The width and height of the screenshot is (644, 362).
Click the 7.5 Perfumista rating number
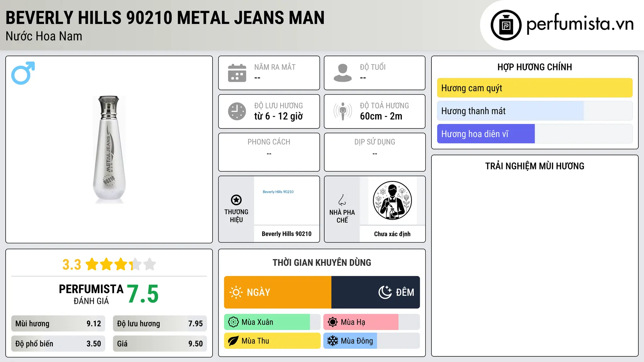[x=143, y=294]
